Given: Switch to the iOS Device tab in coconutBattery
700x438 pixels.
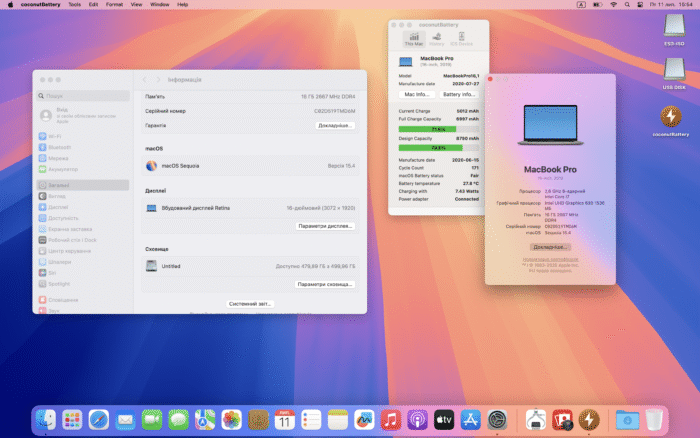Looking at the screenshot, I should (461, 39).
